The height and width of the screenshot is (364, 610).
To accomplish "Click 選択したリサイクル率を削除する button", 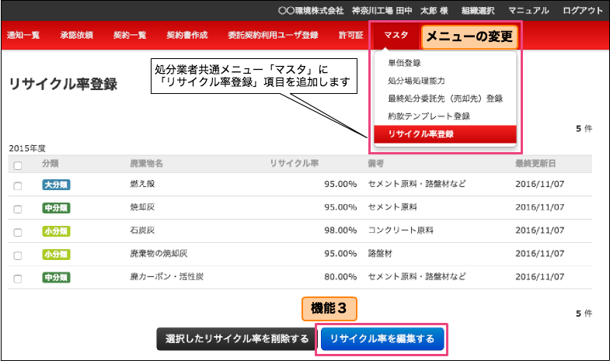I will [x=237, y=339].
